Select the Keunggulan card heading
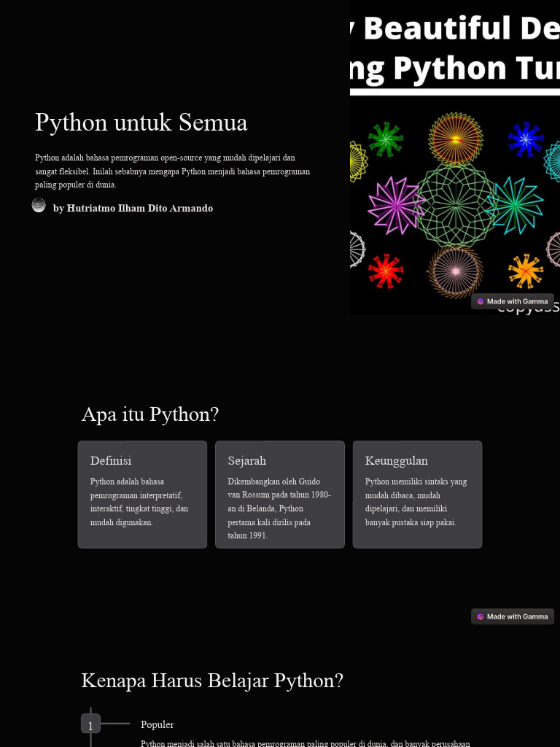This screenshot has height=747, width=560. click(x=396, y=461)
